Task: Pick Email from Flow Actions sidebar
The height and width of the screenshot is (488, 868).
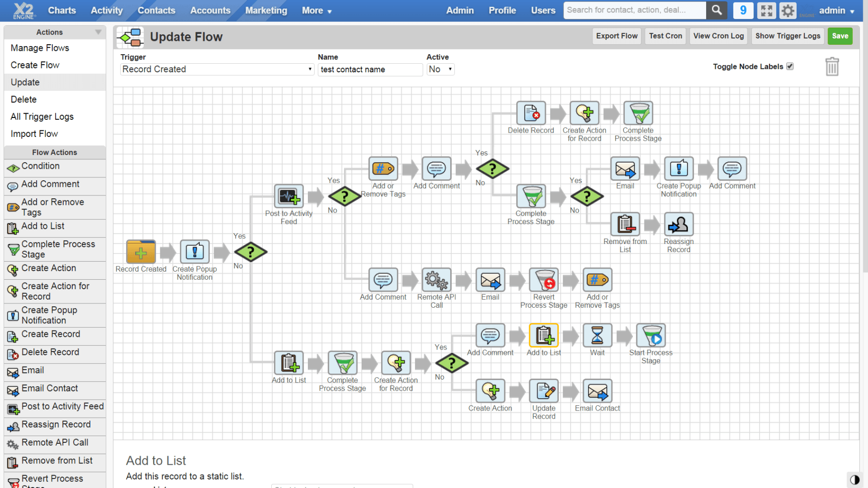Action: (55, 371)
